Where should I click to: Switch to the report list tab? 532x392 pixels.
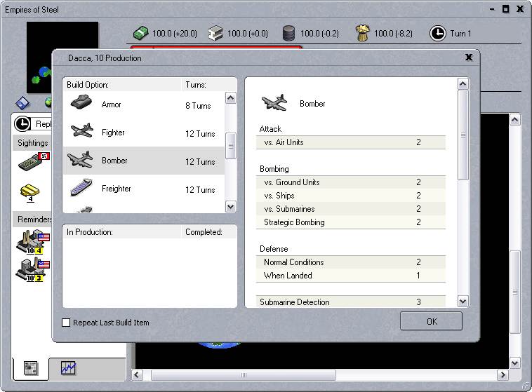tap(30, 367)
